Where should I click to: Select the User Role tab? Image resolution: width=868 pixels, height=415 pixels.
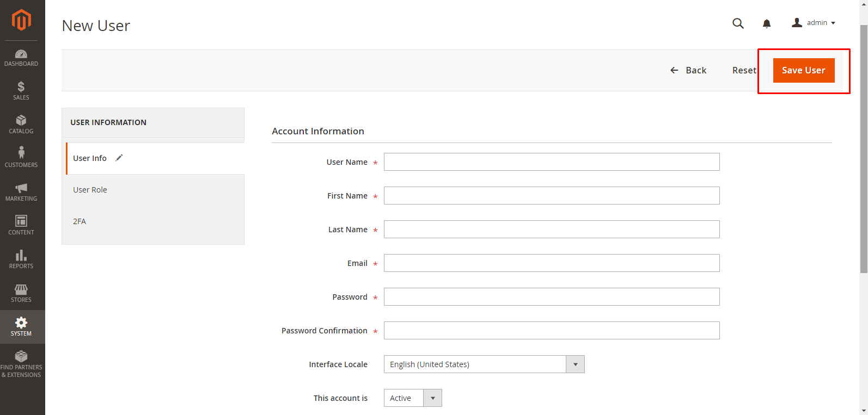[153, 190]
